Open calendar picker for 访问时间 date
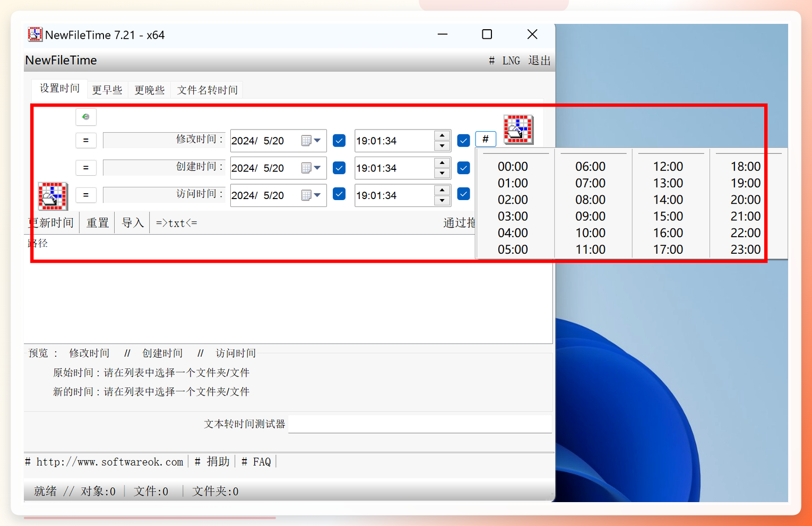Image resolution: width=812 pixels, height=526 pixels. [x=312, y=195]
